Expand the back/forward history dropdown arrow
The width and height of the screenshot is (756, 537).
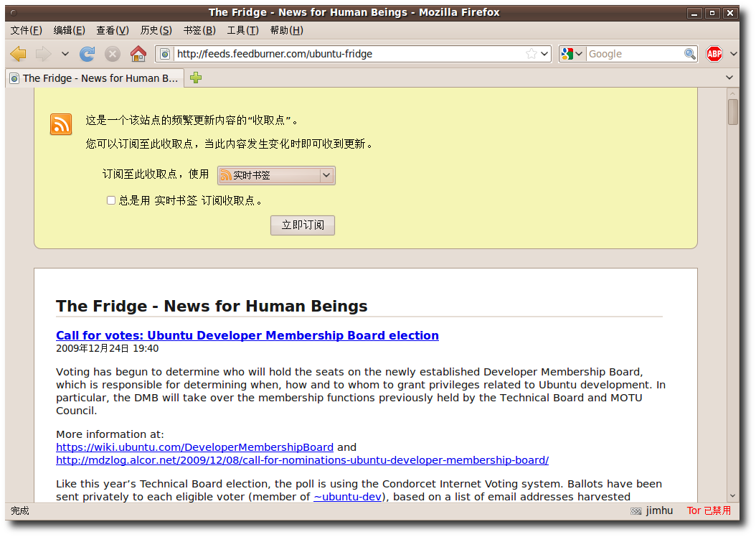[65, 54]
